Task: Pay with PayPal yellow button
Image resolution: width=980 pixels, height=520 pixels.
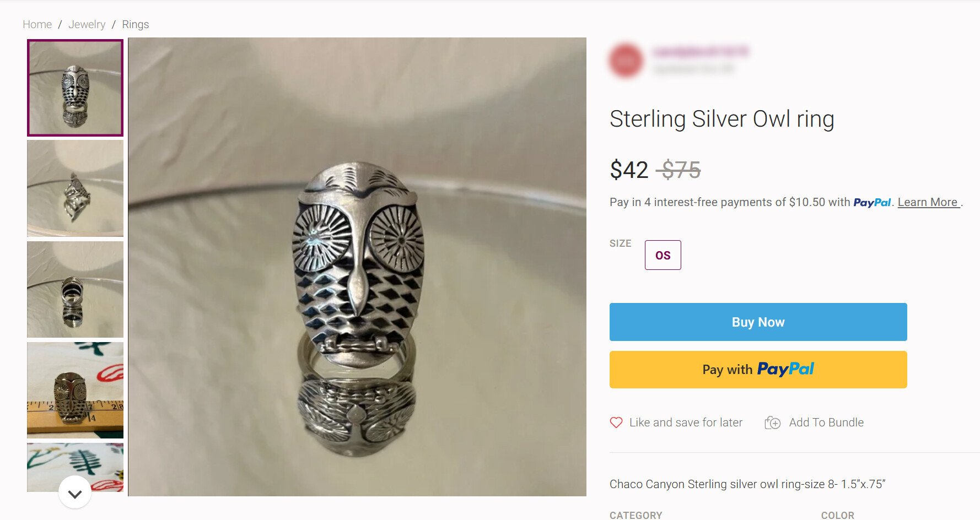Action: pyautogui.click(x=758, y=370)
